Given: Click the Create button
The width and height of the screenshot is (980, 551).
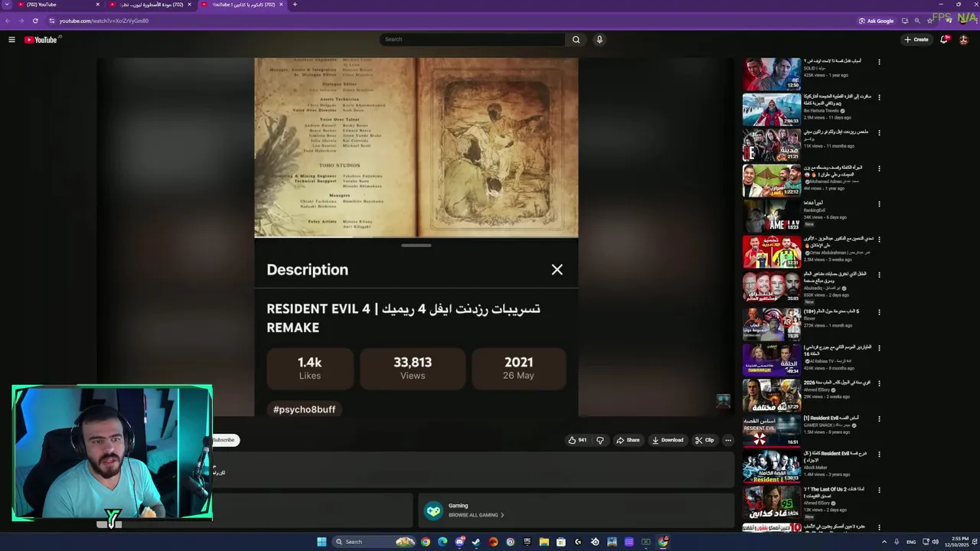Looking at the screenshot, I should (916, 40).
